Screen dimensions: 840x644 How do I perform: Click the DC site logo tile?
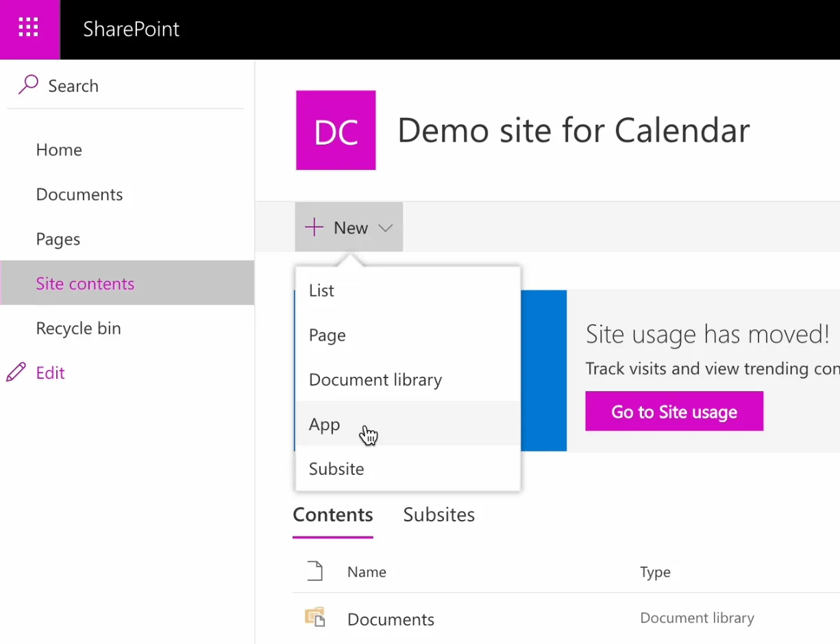point(336,130)
